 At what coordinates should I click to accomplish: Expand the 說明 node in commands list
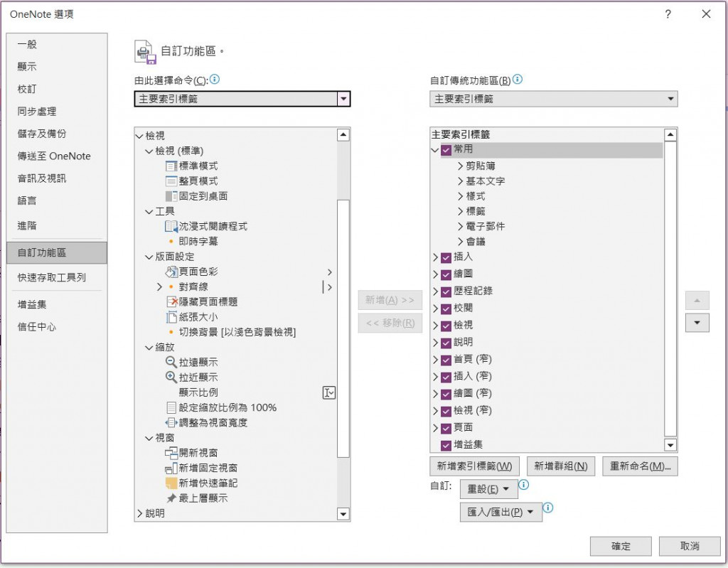[140, 513]
